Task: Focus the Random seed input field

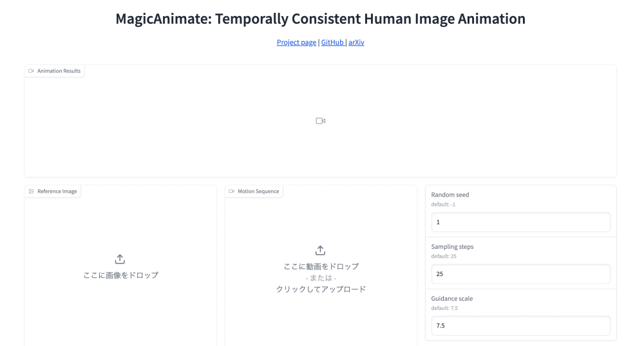Action: 520,222
